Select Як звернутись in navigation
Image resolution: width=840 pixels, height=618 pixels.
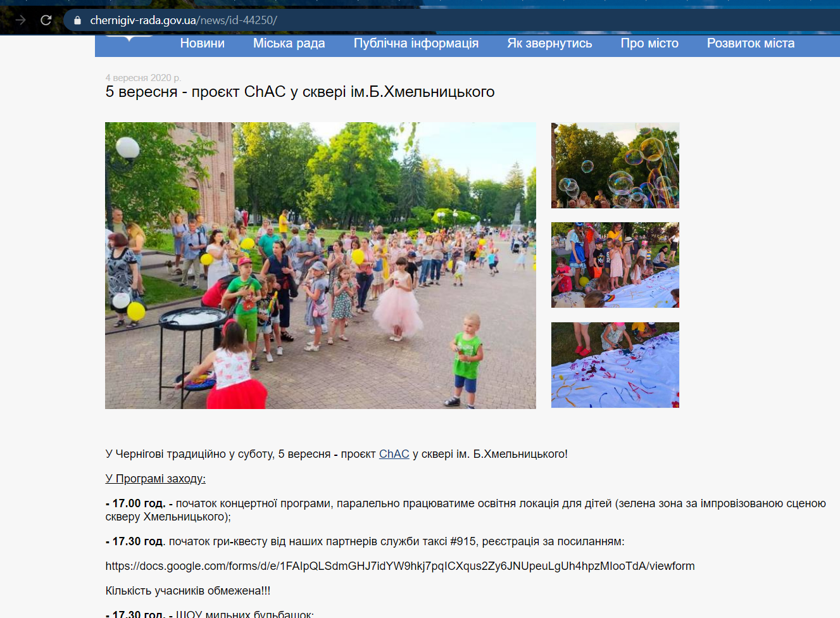549,44
